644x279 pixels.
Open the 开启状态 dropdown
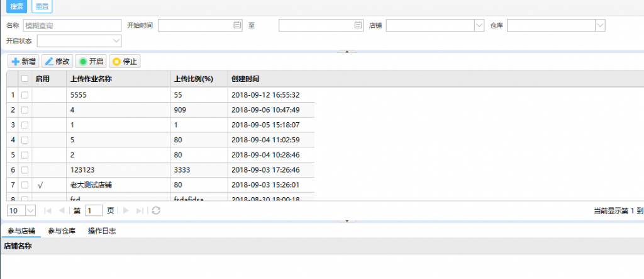coord(116,41)
